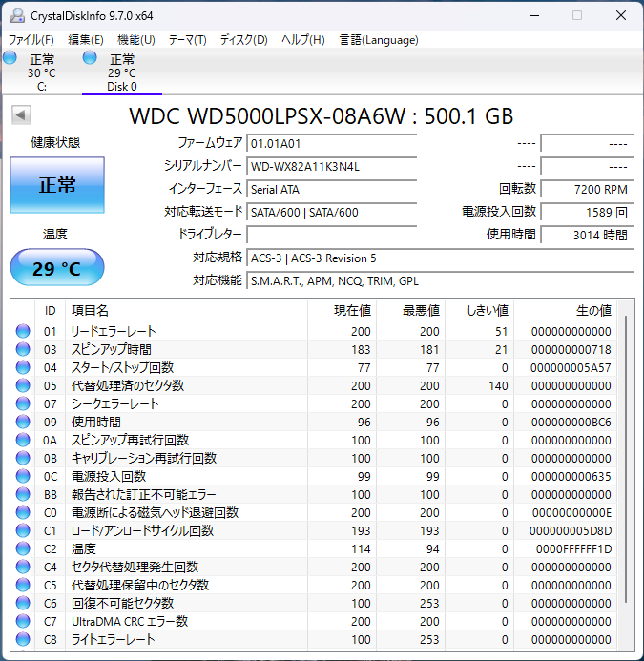Click status orb for 代替処理保留中のセクタ数 row

point(23,585)
